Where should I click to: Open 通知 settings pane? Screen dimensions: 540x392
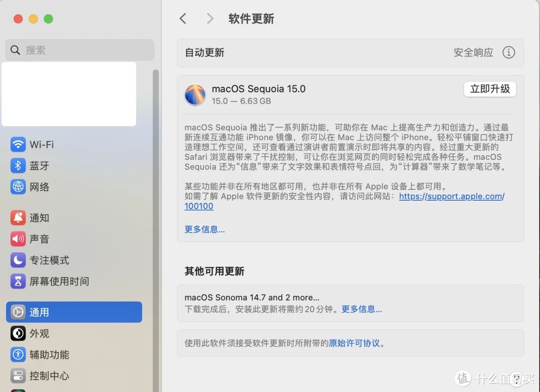pos(39,218)
